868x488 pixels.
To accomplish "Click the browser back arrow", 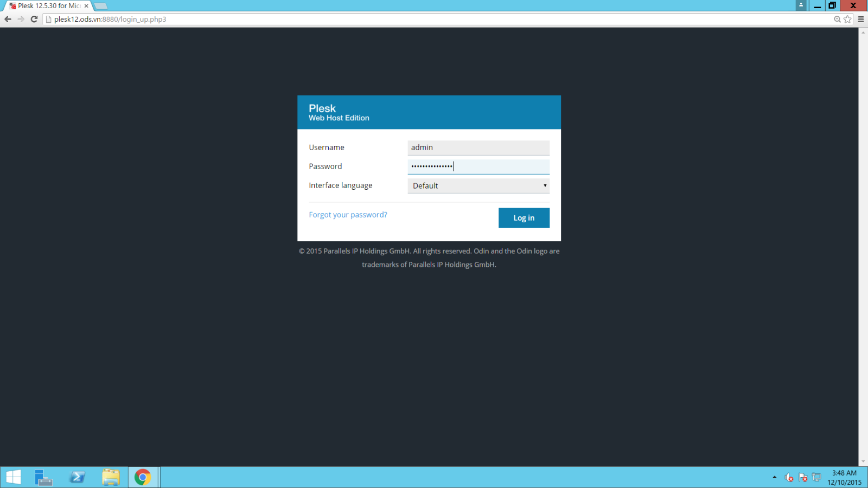I will coord(8,19).
